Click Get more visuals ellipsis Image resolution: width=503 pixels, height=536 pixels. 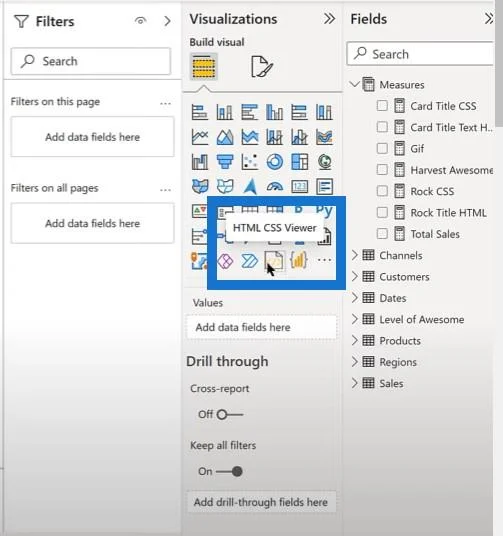point(324,260)
